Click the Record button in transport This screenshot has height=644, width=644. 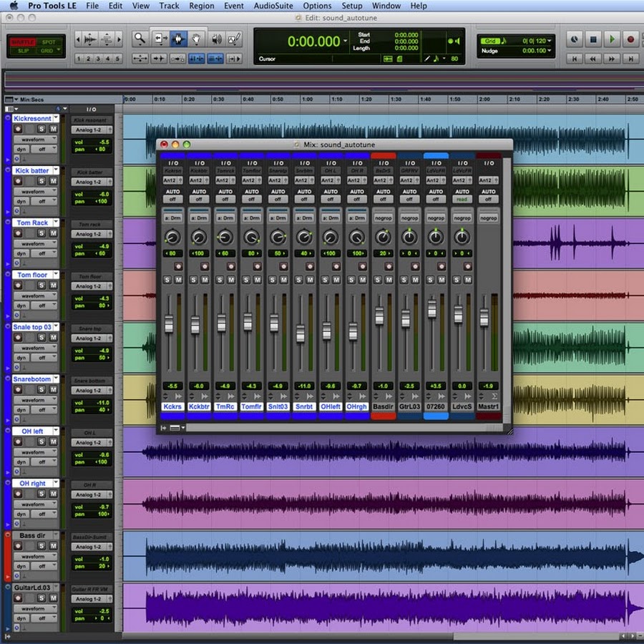coord(630,39)
